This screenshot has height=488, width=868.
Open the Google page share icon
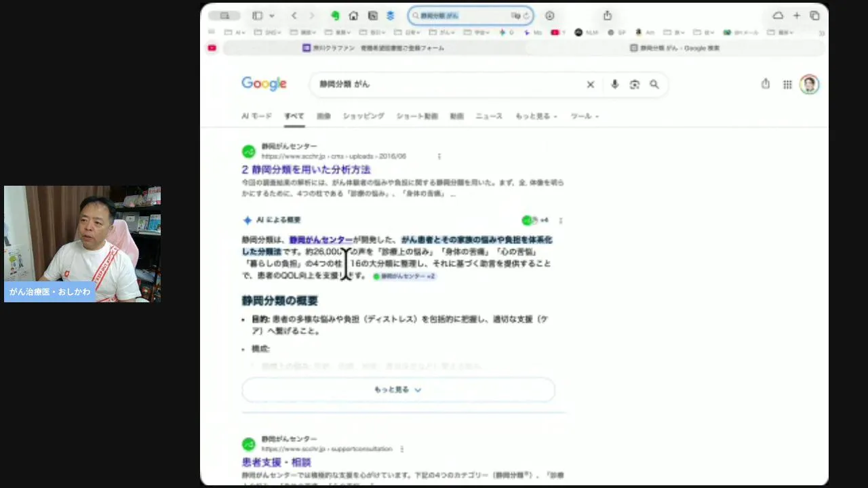(766, 84)
